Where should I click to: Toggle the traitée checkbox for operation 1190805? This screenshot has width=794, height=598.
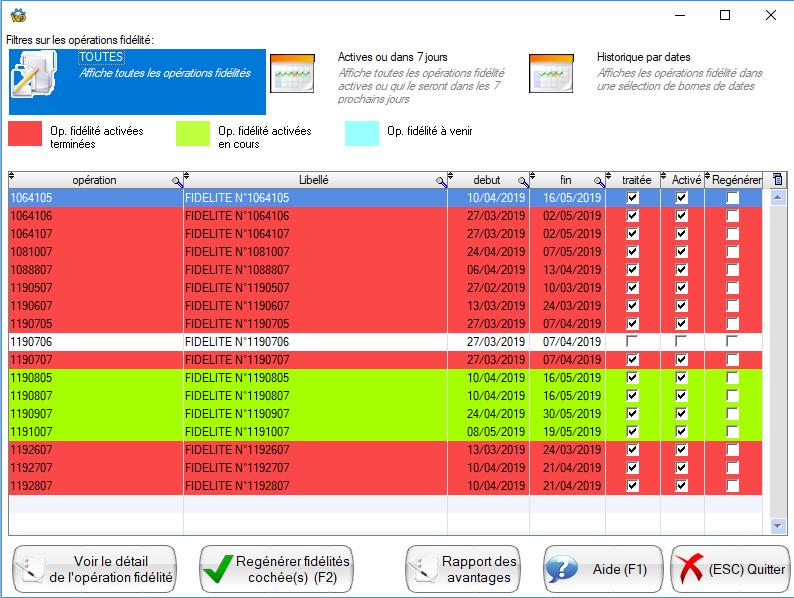(632, 378)
